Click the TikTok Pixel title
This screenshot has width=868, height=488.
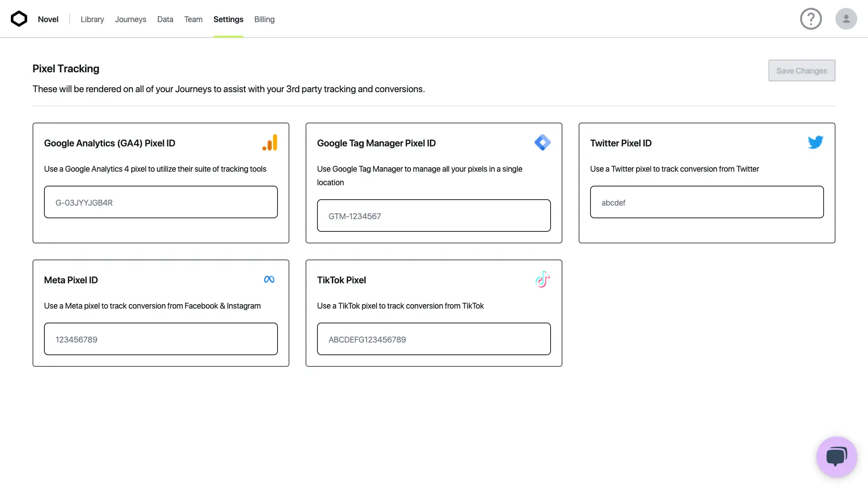tap(341, 280)
